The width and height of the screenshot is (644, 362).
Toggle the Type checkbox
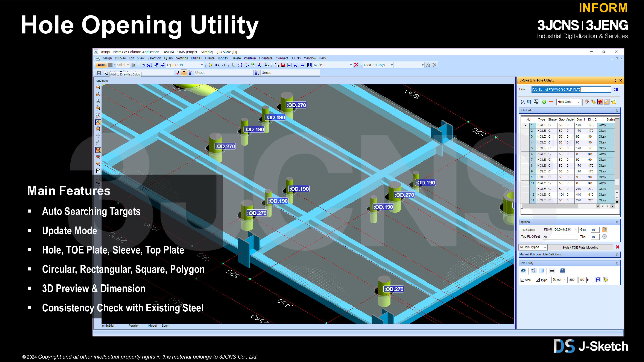(538, 280)
